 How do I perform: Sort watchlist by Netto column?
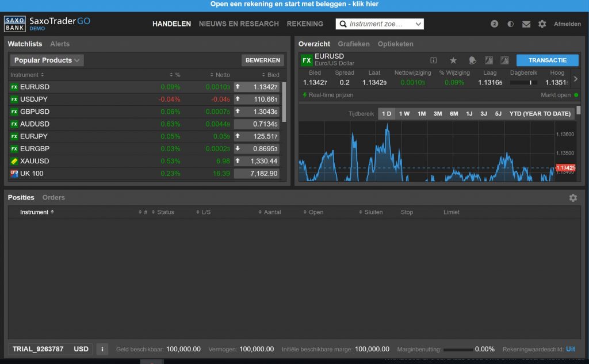[x=220, y=75]
